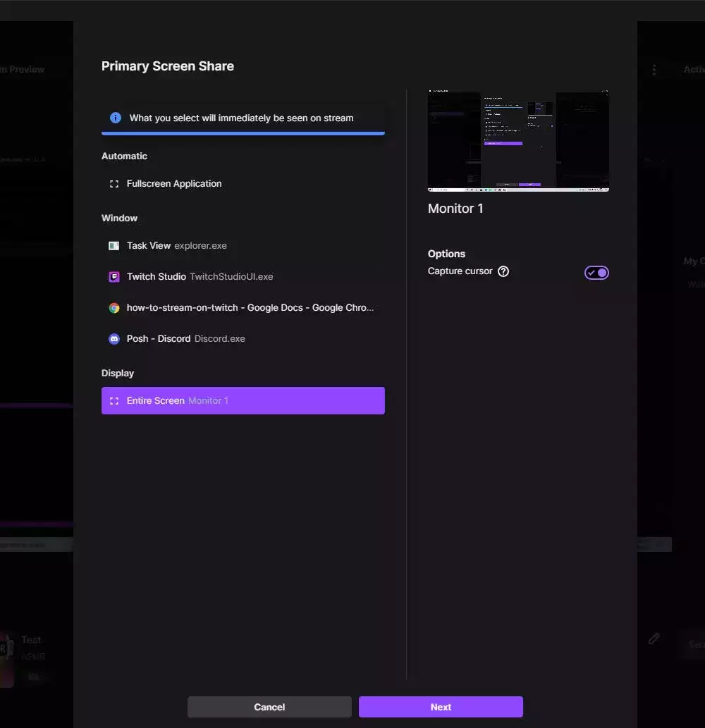Click the Task View explorer icon

(x=114, y=246)
